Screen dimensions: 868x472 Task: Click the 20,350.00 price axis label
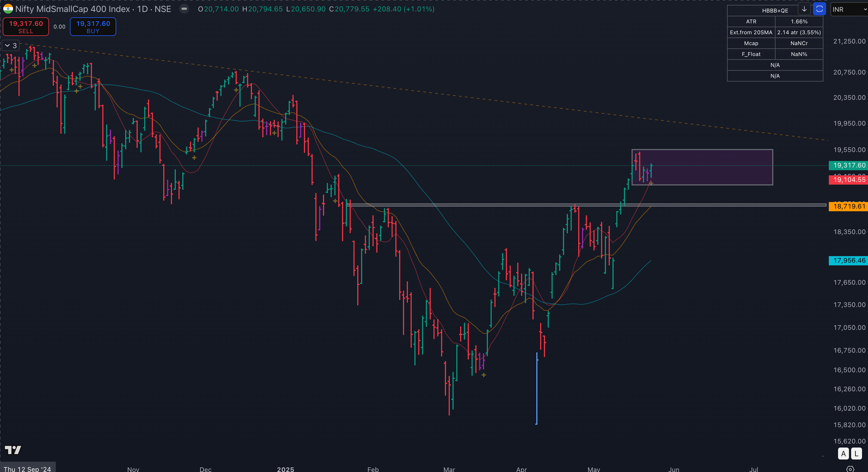coord(849,97)
